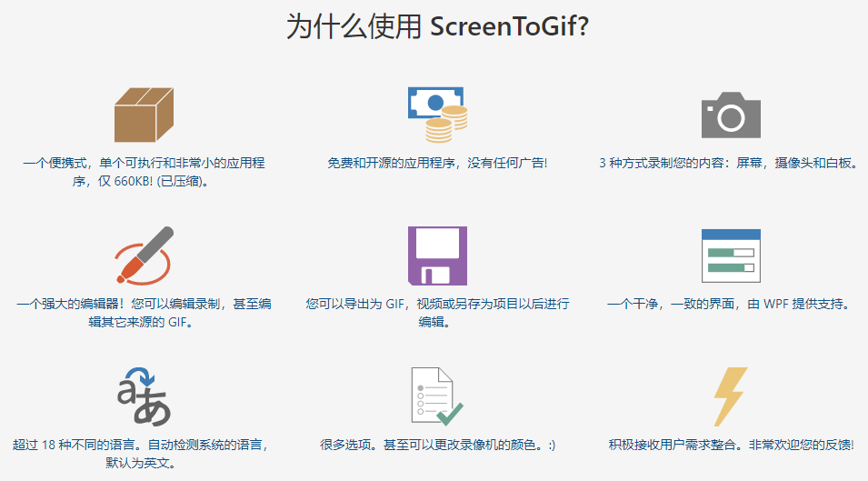This screenshot has width=868, height=481.
Task: Click the purple floppy disk icon
Action: 437,256
